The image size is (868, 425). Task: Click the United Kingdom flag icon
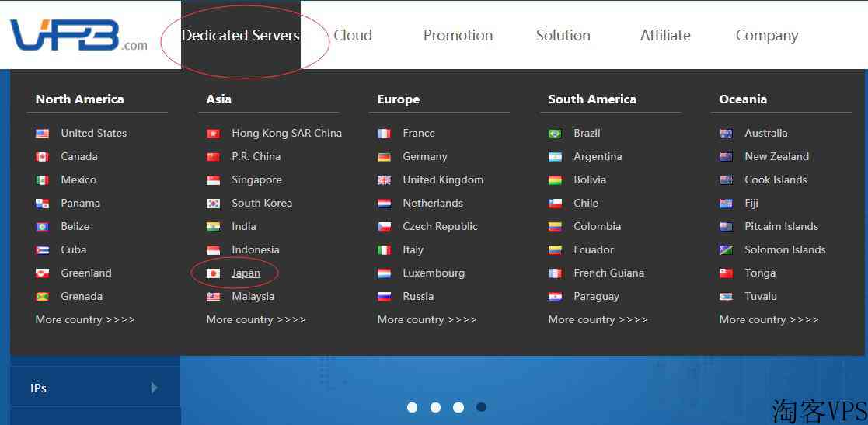(x=384, y=179)
